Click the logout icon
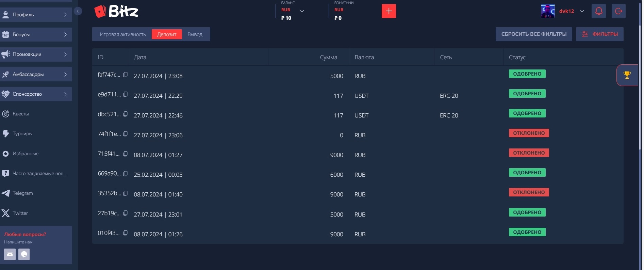The height and width of the screenshot is (270, 644). [x=618, y=11]
